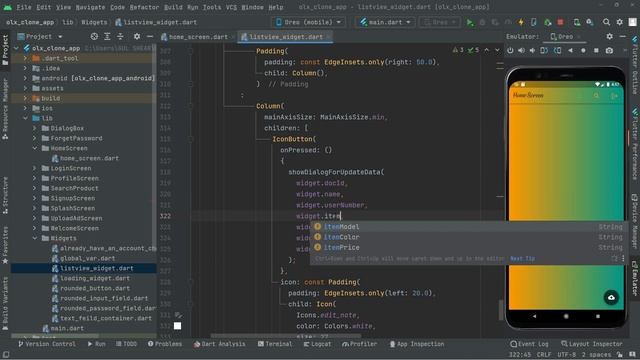The height and width of the screenshot is (360, 640).
Task: Click emulator Overview square toolbar icon
Action: pos(596,50)
